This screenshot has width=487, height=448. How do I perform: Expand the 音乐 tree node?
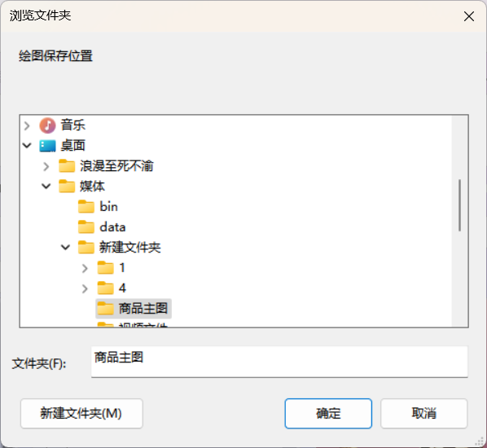(x=27, y=125)
